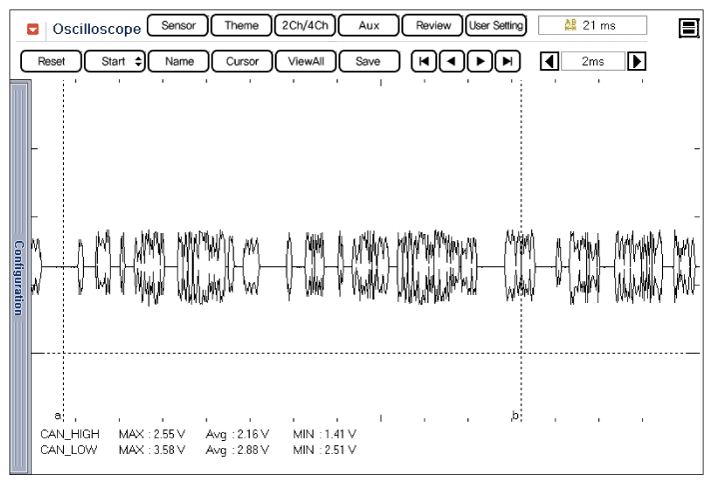
Task: Open the Sensor menu
Action: click(178, 26)
